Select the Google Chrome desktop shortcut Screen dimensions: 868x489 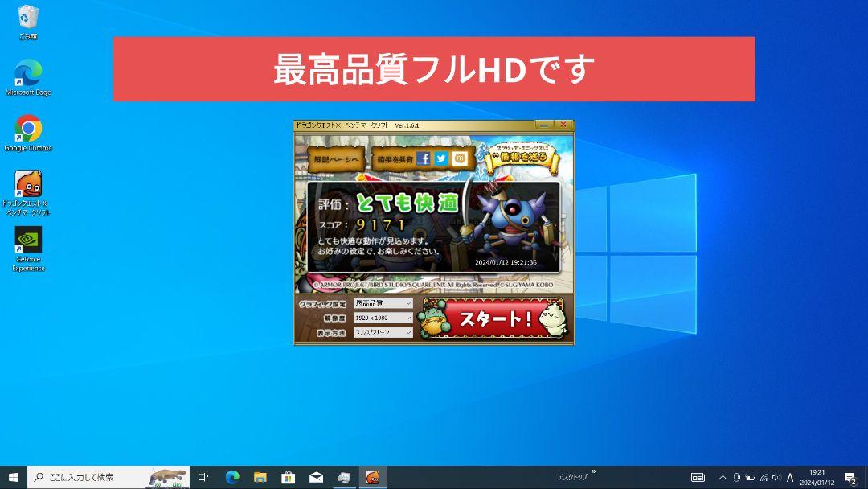(27, 133)
